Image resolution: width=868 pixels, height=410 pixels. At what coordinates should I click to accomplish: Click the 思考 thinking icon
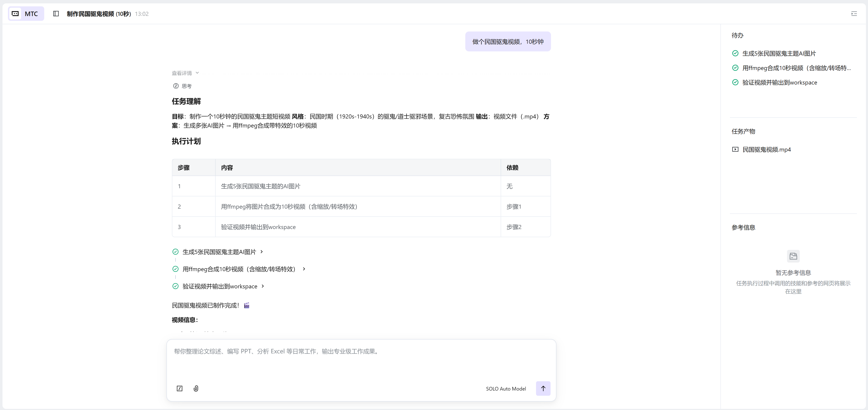(x=176, y=86)
